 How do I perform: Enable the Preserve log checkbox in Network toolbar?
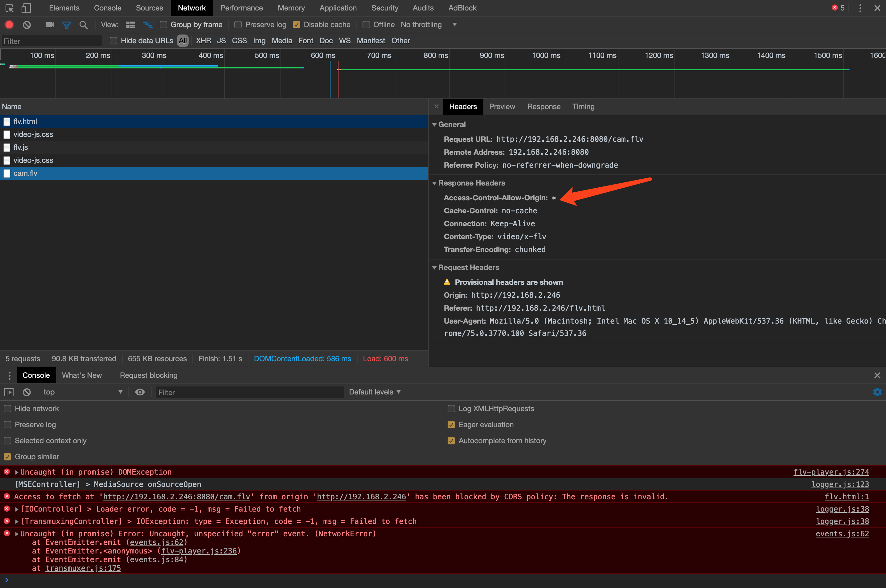(x=238, y=25)
